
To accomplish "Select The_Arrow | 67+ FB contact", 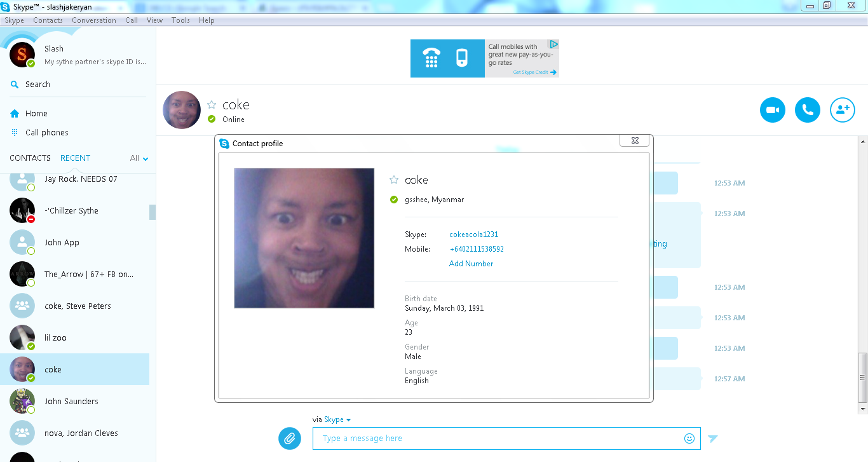I will click(74, 274).
